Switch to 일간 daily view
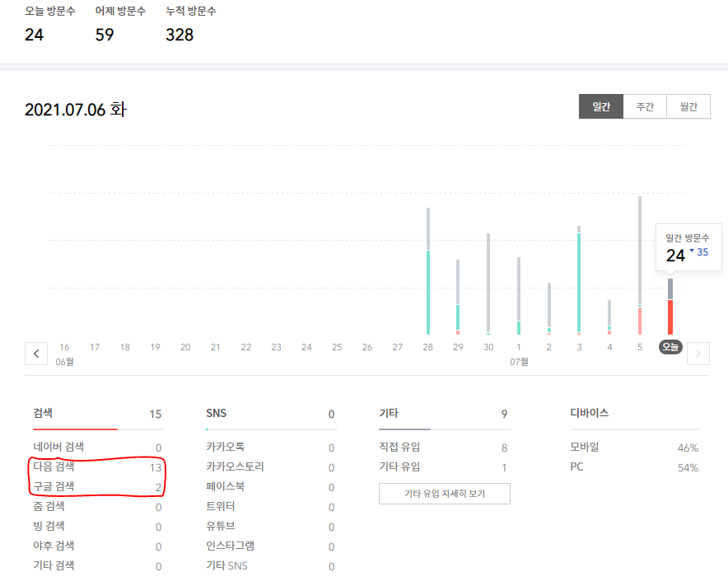This screenshot has width=728, height=586. coord(601,106)
